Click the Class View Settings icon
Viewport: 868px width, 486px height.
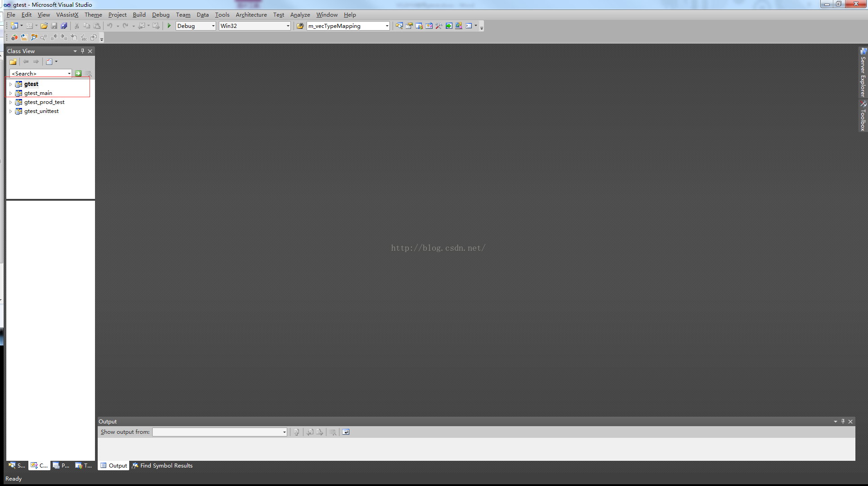pyautogui.click(x=50, y=62)
